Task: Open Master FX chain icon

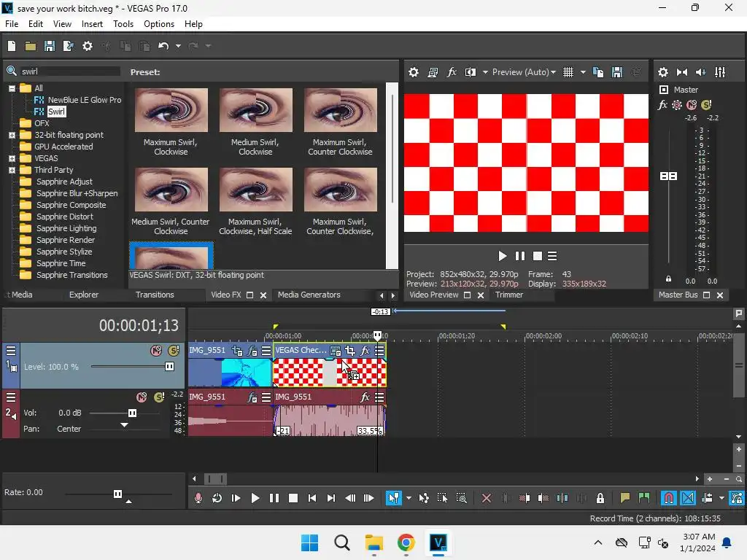Action: 662,105
